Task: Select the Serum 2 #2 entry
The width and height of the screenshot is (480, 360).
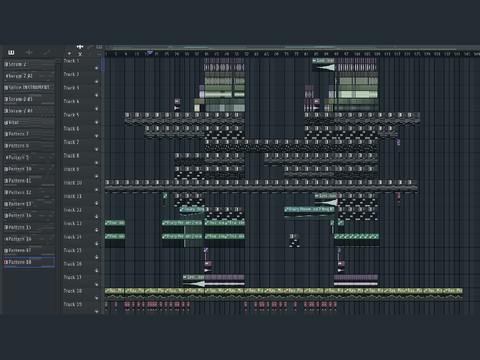Action: pyautogui.click(x=29, y=76)
